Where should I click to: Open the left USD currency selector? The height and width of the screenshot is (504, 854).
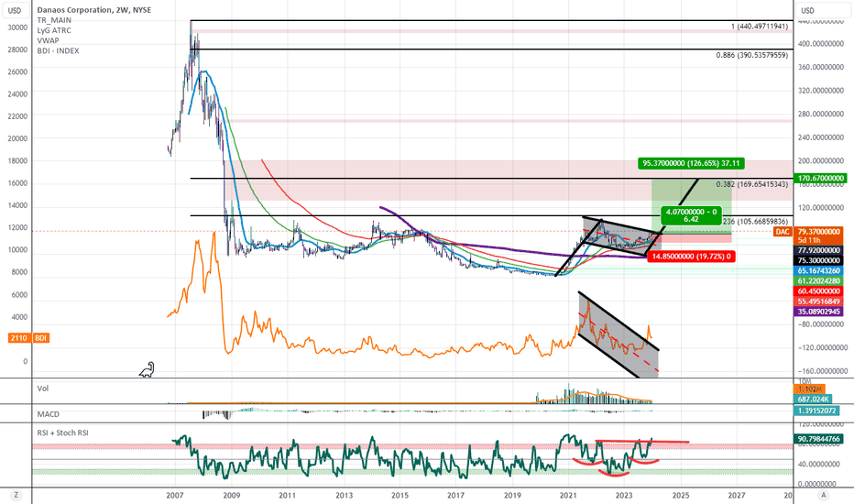[16, 10]
